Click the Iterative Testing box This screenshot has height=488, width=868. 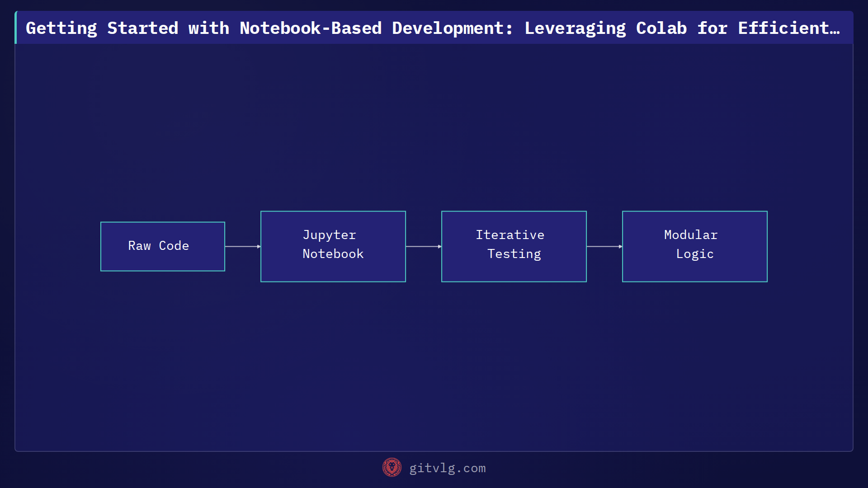[x=514, y=246]
